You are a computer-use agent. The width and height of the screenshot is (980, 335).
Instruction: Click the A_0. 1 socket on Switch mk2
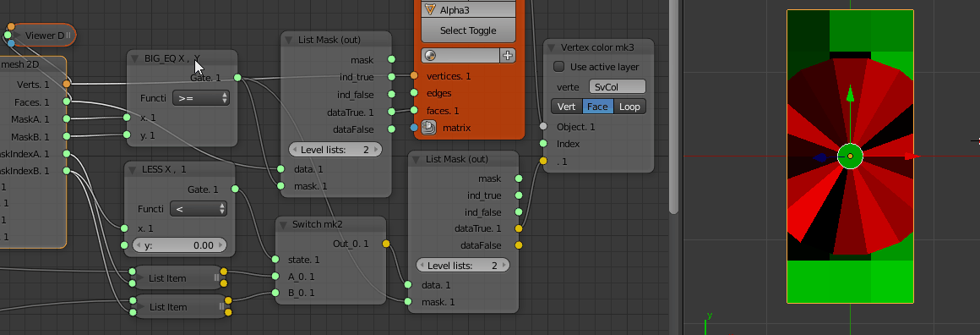tap(275, 276)
